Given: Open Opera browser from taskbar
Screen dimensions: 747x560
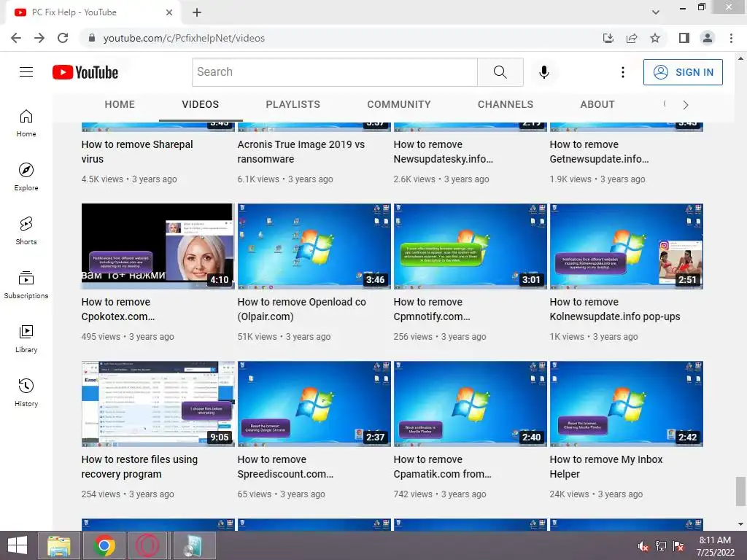Looking at the screenshot, I should point(147,545).
